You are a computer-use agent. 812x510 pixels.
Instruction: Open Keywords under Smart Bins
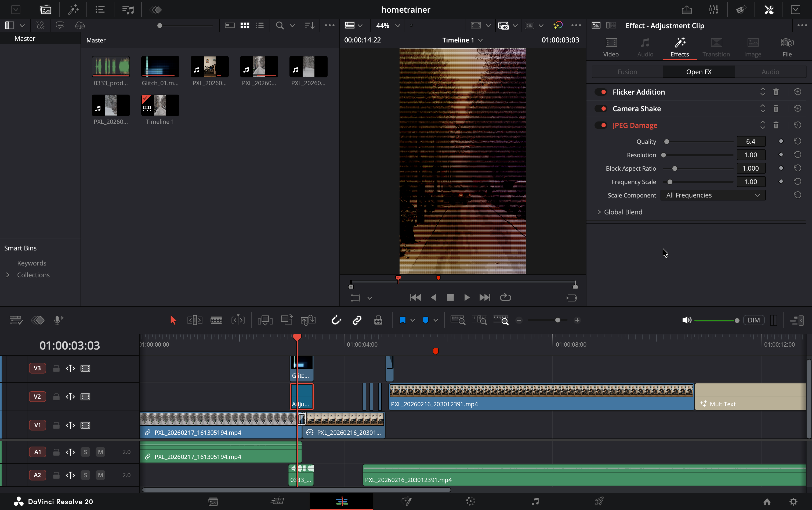point(32,263)
